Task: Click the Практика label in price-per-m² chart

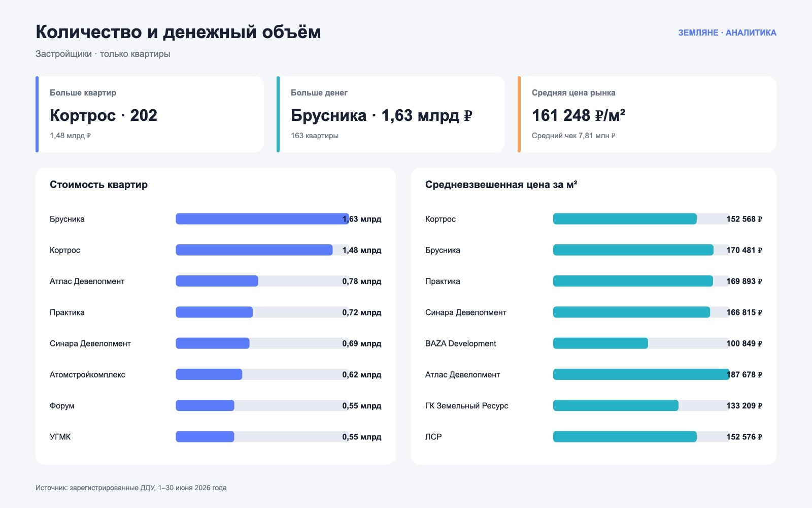Action: coord(443,281)
